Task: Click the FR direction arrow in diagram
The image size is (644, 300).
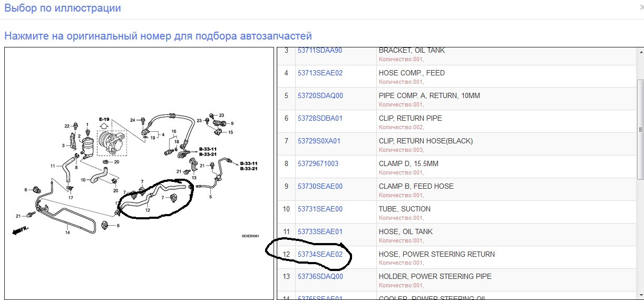Action: point(21,230)
